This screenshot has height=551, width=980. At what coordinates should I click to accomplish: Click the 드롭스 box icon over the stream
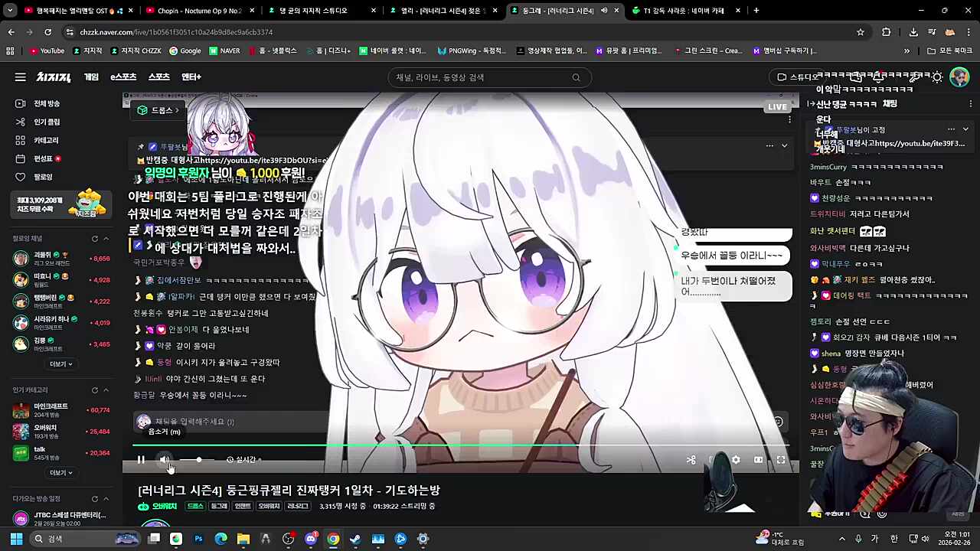click(142, 109)
